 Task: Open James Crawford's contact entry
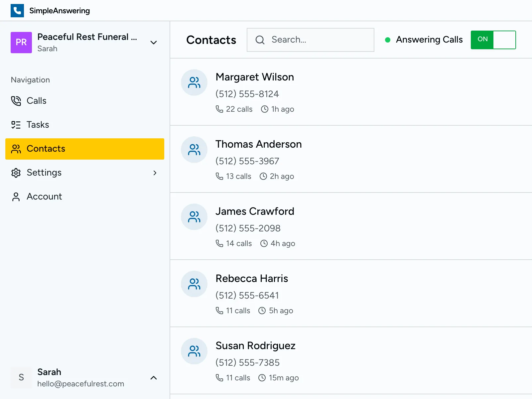click(255, 211)
